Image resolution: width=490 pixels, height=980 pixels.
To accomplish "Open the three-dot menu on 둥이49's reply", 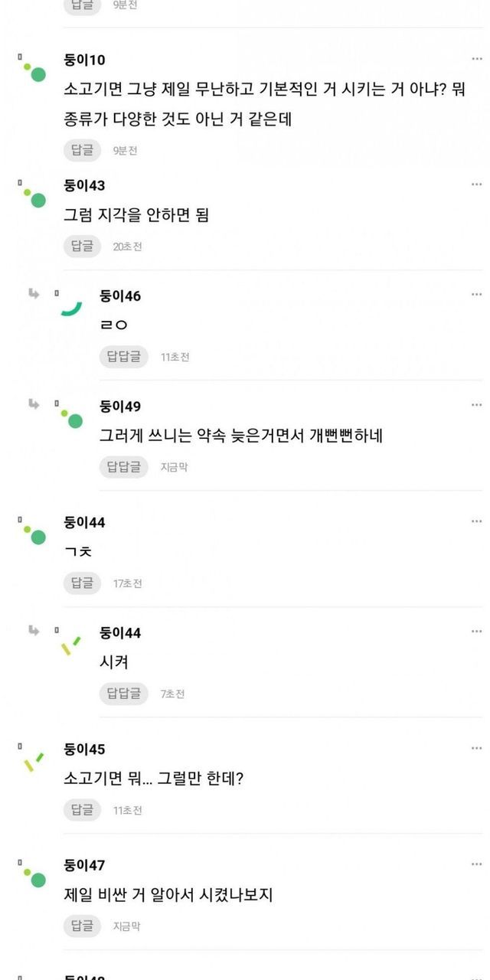I will (x=476, y=406).
